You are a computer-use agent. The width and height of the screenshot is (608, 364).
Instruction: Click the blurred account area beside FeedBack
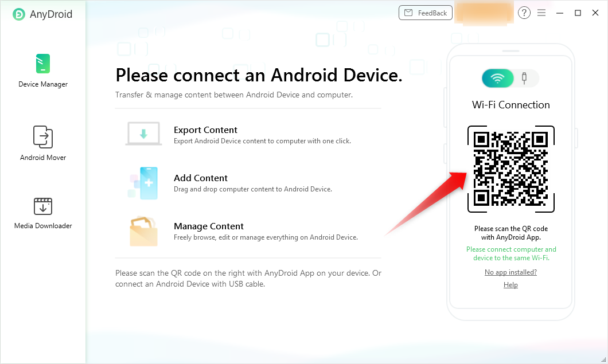[484, 12]
